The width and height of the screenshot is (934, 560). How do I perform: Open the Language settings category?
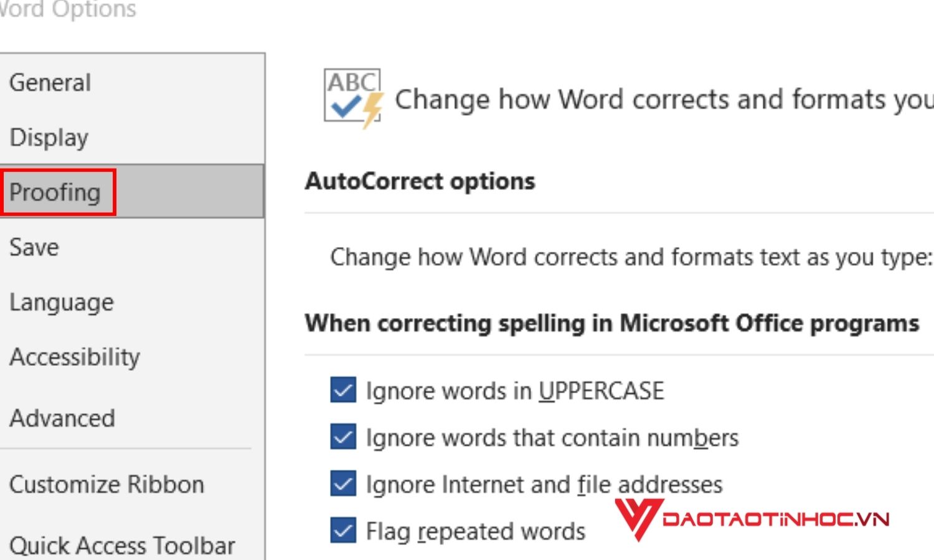click(62, 302)
